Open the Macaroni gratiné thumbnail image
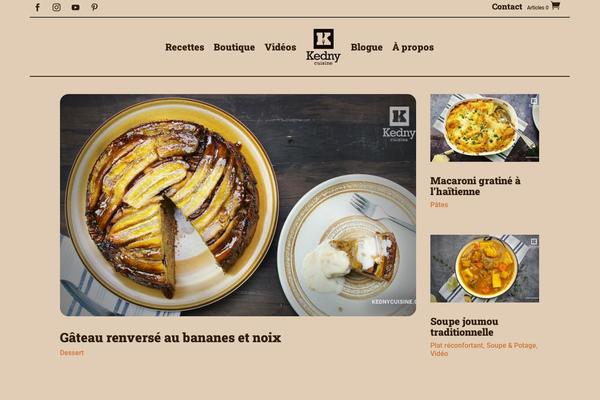Viewport: 600px width, 400px height. click(x=484, y=128)
